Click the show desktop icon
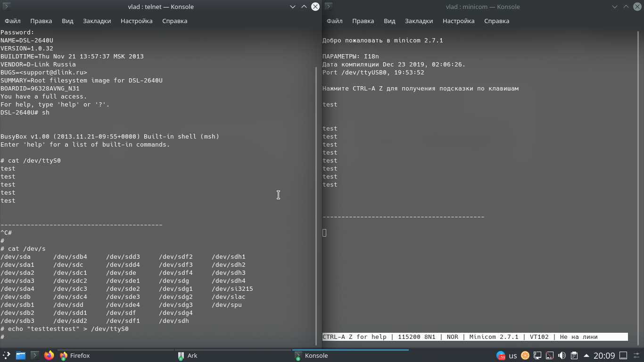Viewport: 644px width, 362px height. [623, 355]
